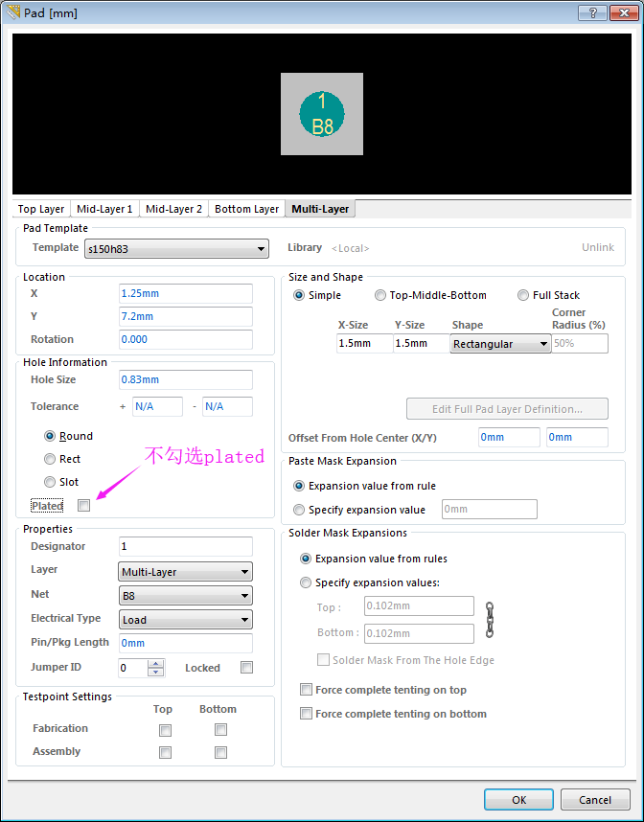The height and width of the screenshot is (822, 644).
Task: Click the solder mask chain link icon
Action: click(x=490, y=620)
